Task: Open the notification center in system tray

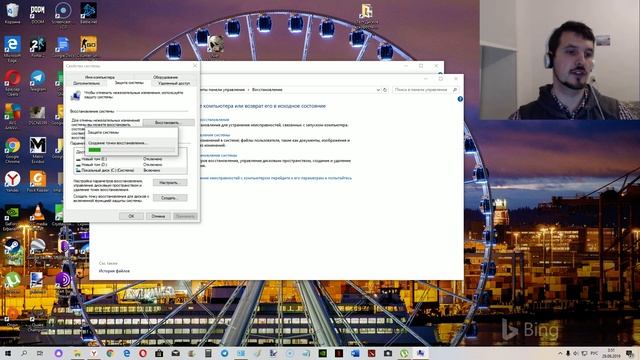Action: click(x=630, y=353)
